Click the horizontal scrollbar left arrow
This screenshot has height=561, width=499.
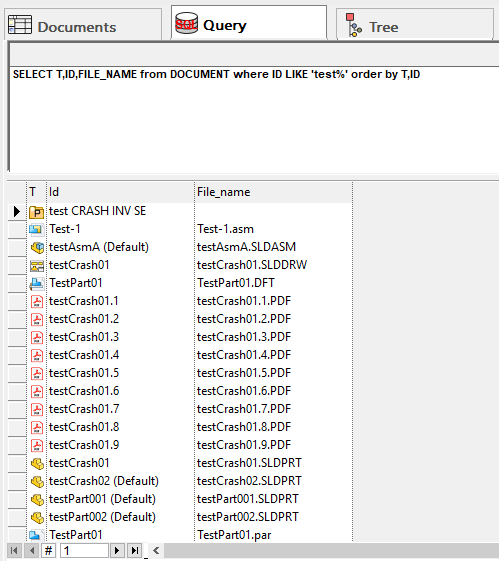[156, 550]
